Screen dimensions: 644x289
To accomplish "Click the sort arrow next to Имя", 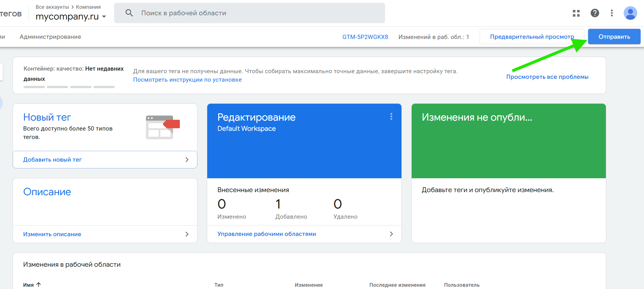I will pyautogui.click(x=39, y=284).
